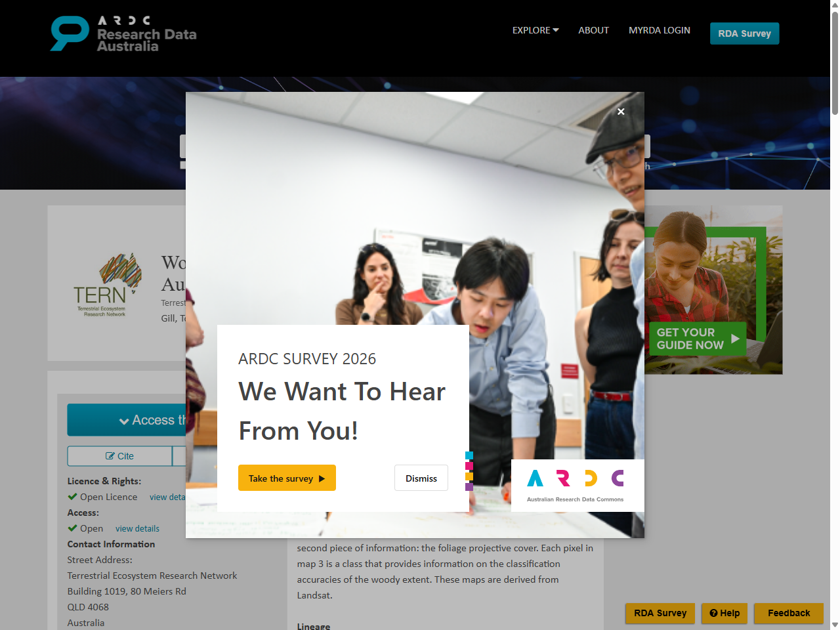The height and width of the screenshot is (630, 840).
Task: Dismiss the survey popup
Action: (421, 478)
